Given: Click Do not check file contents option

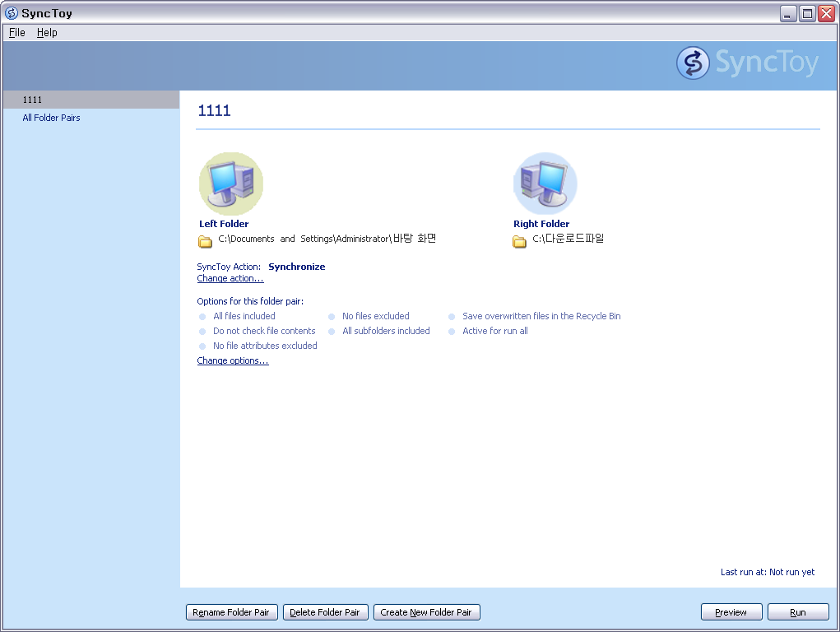Looking at the screenshot, I should (264, 332).
